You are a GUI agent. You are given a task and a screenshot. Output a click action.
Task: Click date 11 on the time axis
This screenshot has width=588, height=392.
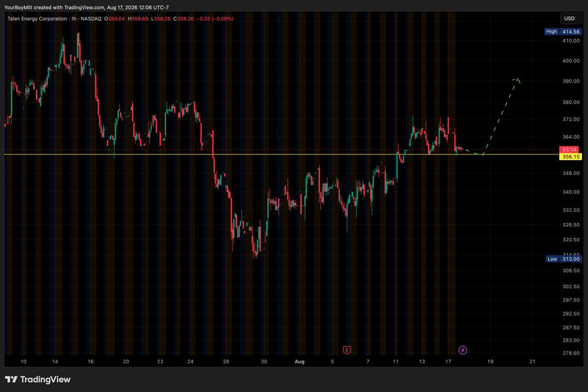(396, 362)
